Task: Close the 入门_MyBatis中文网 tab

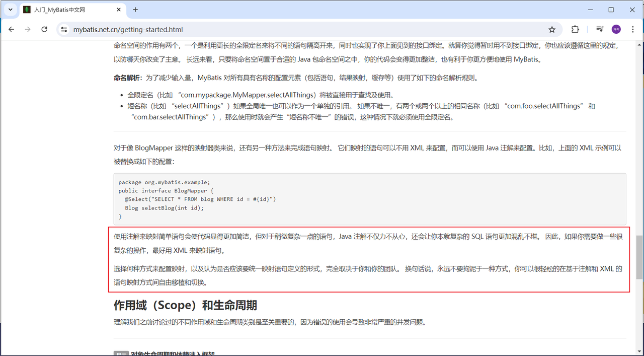Action: pos(118,9)
